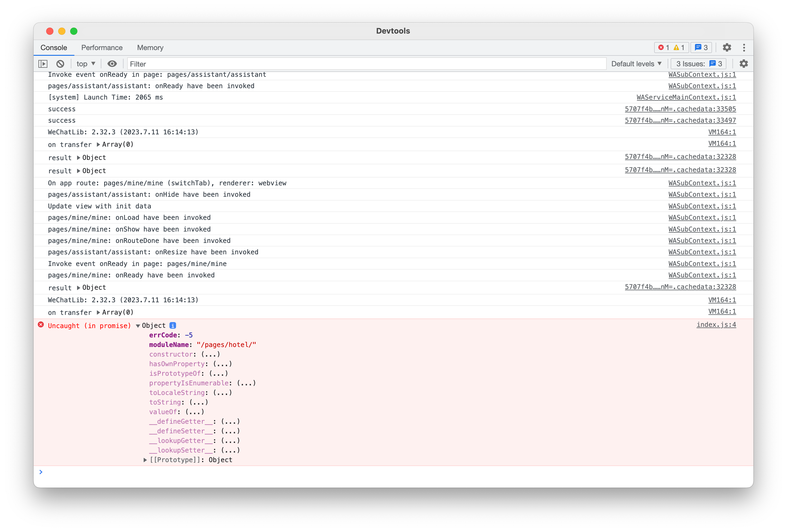Switch to the Performance tab
The height and width of the screenshot is (532, 787).
(102, 48)
